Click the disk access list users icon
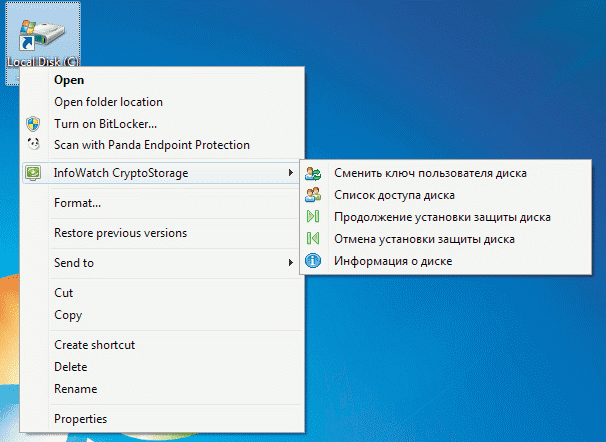The image size is (606, 442). [x=313, y=195]
